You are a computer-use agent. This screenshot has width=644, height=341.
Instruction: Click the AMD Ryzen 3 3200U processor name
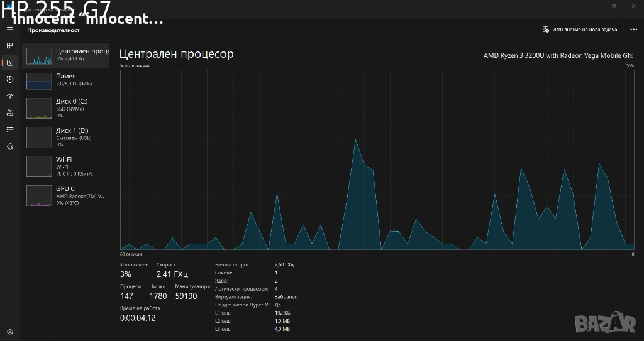[558, 55]
